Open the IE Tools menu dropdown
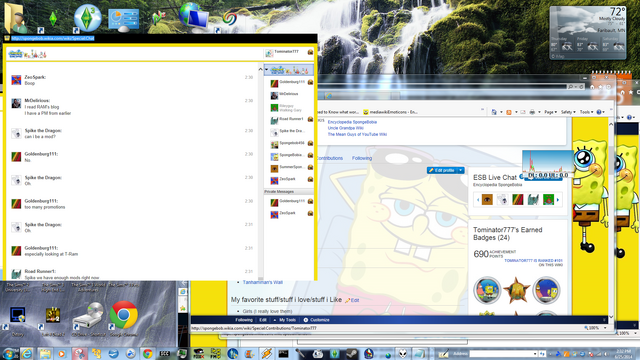640x360 pixels. 586,112
